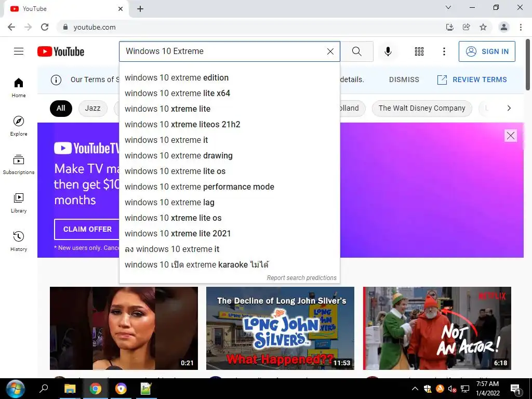This screenshot has width=532, height=399.
Task: Open Library in the sidebar
Action: coord(19,203)
